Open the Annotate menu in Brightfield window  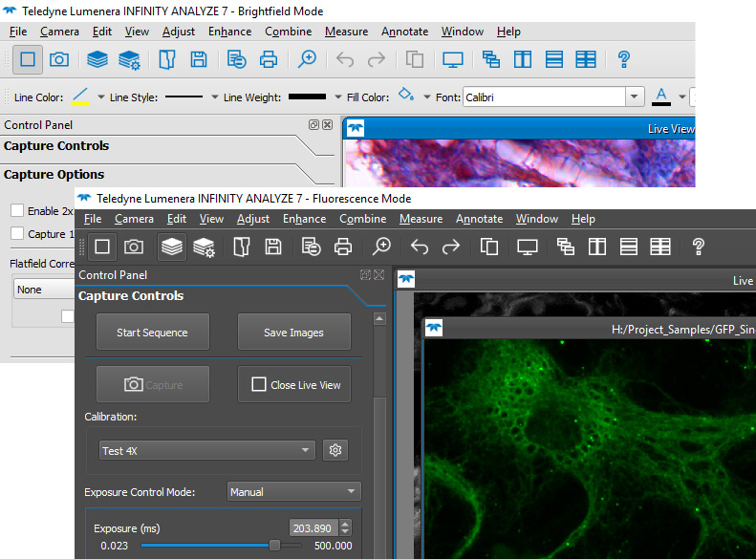[404, 32]
